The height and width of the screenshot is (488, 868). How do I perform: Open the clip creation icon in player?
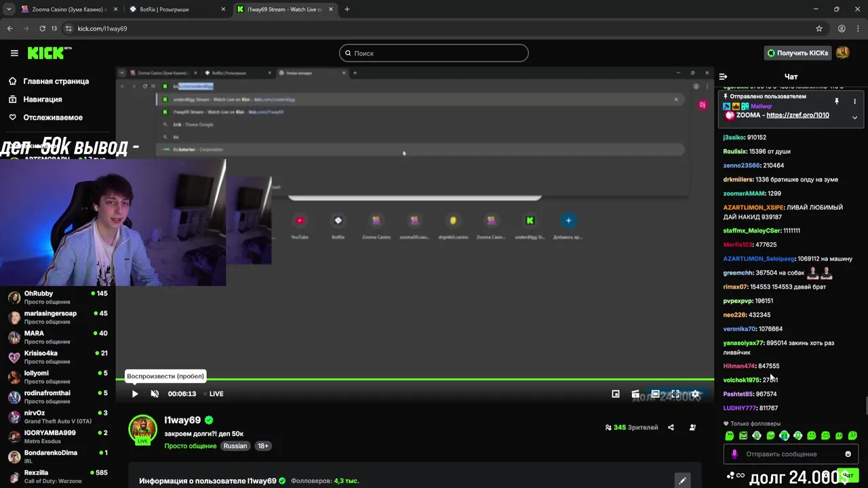point(635,394)
